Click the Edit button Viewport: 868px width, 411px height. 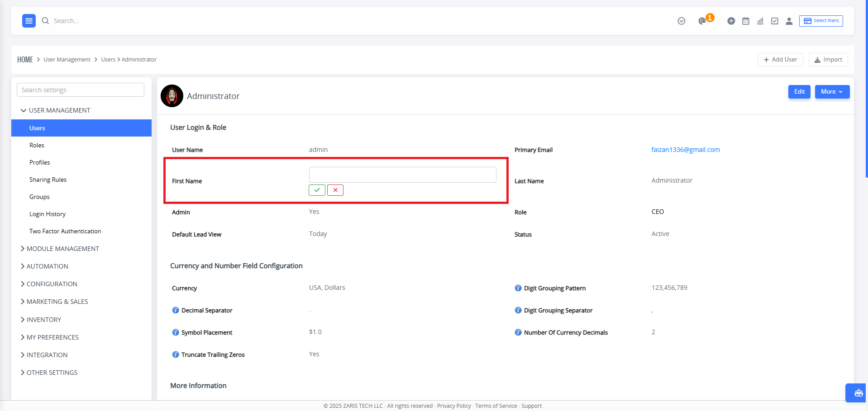click(x=799, y=92)
